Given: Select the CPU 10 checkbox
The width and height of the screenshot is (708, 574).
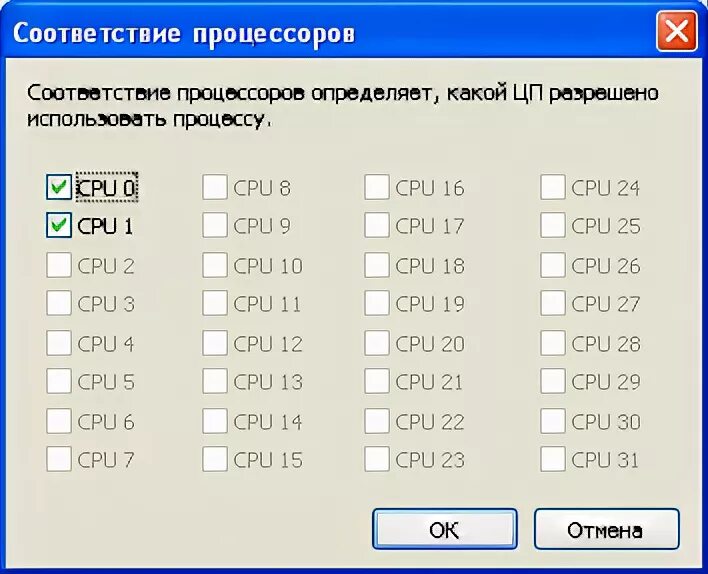Looking at the screenshot, I should (x=214, y=265).
